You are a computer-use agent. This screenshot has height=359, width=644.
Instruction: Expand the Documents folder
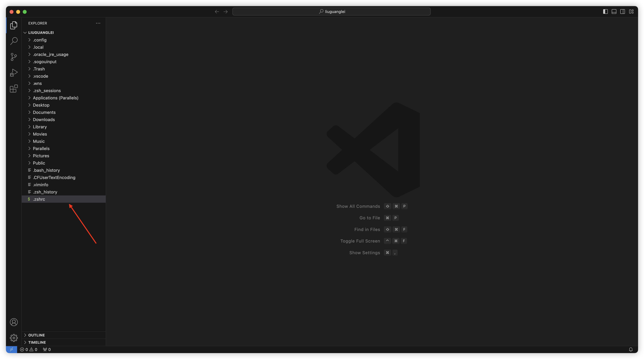coord(44,112)
